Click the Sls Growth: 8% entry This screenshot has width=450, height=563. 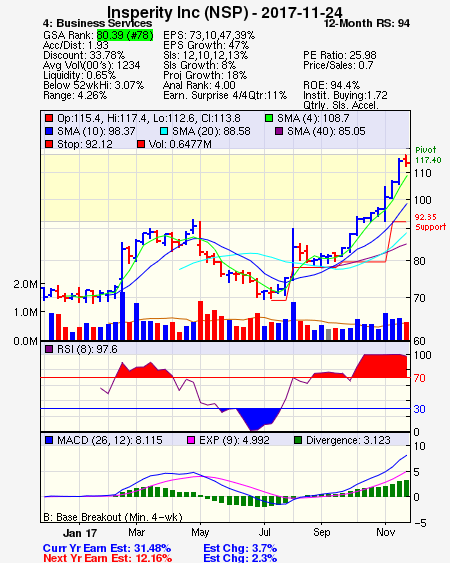point(199,65)
